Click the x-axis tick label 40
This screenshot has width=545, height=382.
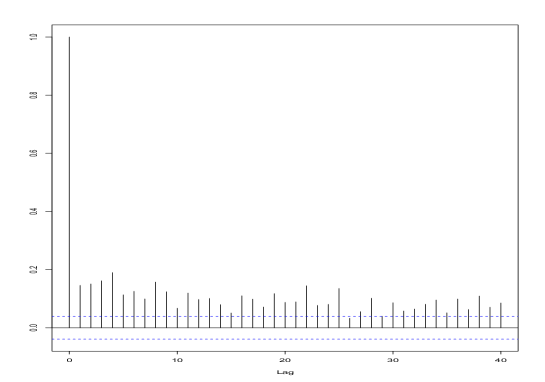(501, 360)
